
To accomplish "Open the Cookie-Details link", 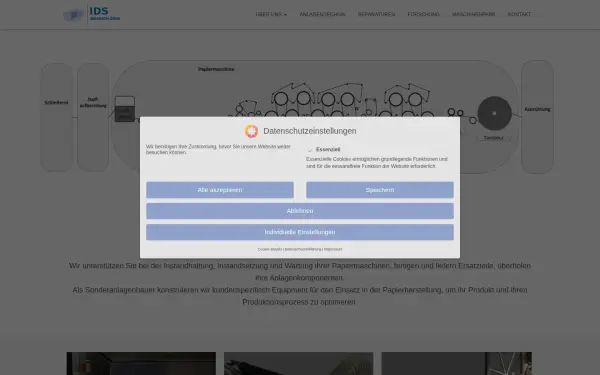I will [270, 249].
